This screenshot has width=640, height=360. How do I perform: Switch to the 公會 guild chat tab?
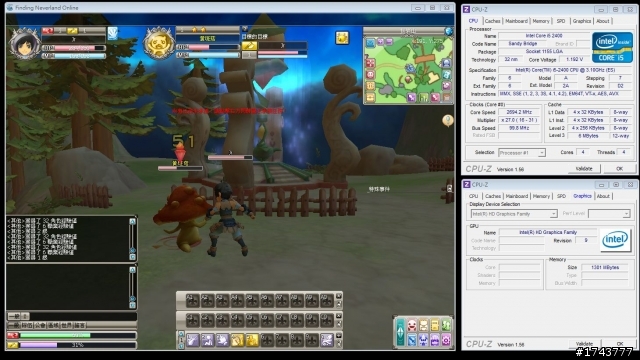(40, 326)
